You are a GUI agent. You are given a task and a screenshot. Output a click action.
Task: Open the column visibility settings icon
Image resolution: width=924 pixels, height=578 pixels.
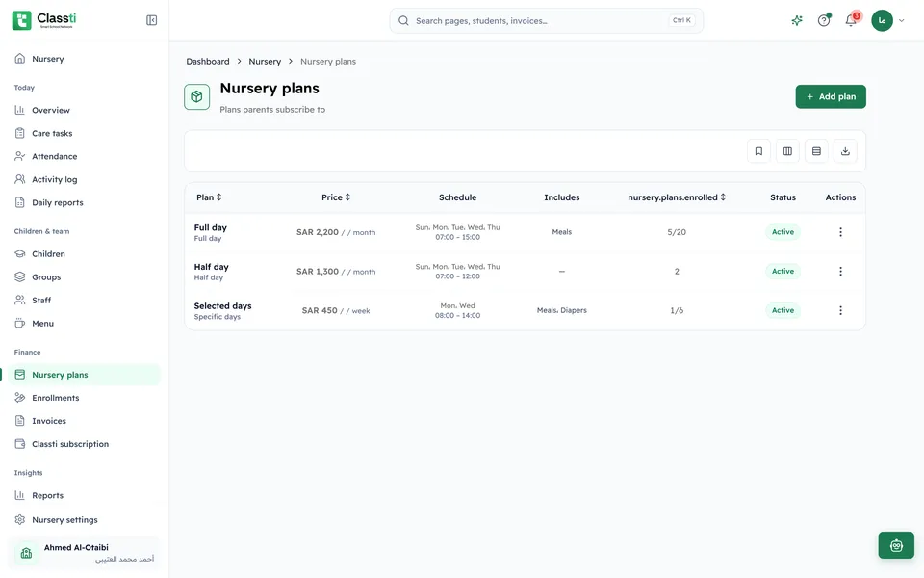coord(787,151)
